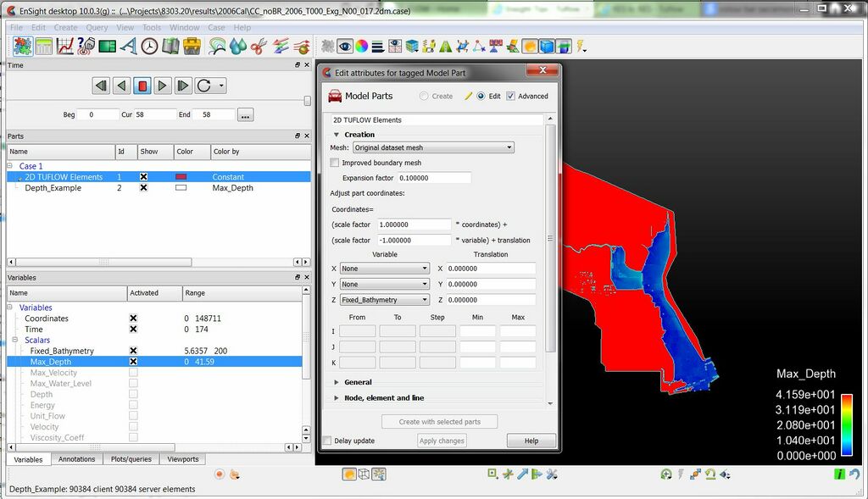
Task: Toggle the Advanced checkbox
Action: click(x=510, y=97)
